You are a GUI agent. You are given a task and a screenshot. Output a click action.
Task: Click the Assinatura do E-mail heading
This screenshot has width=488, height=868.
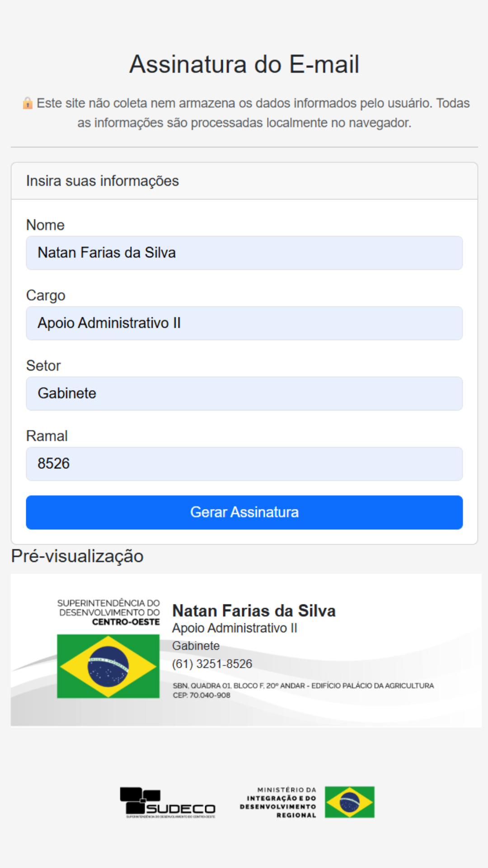(244, 64)
